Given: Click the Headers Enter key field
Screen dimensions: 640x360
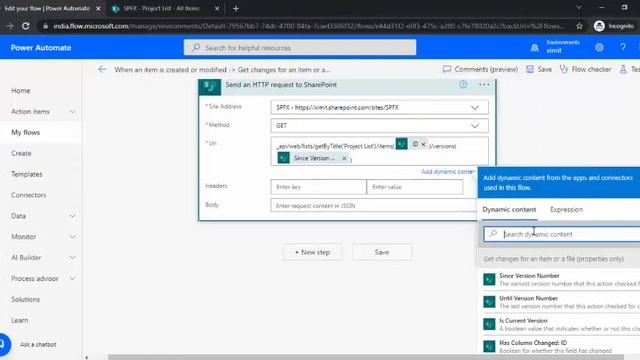Looking at the screenshot, I should [x=318, y=187].
